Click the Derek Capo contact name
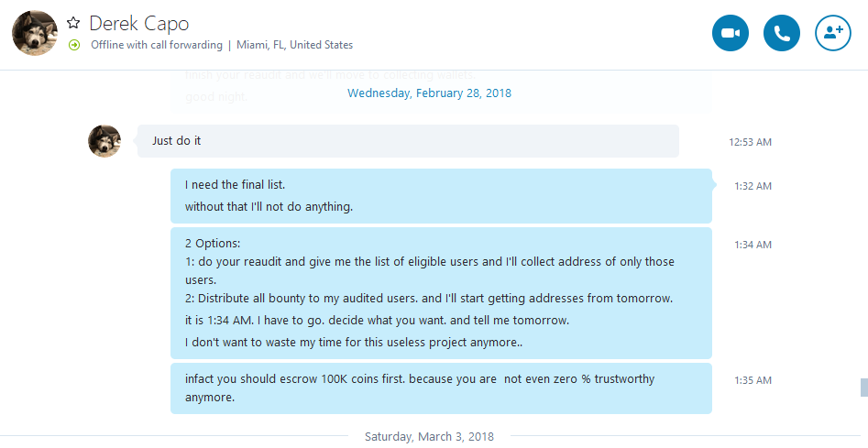868x448 pixels. coord(139,23)
